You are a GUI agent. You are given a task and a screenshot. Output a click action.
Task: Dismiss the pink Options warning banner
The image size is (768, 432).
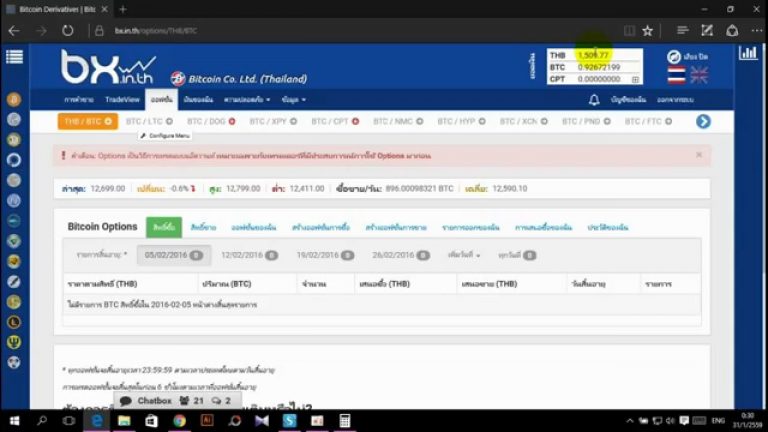(699, 155)
